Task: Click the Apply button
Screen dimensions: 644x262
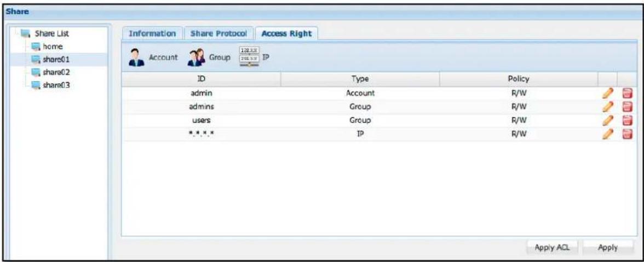Action: (608, 248)
